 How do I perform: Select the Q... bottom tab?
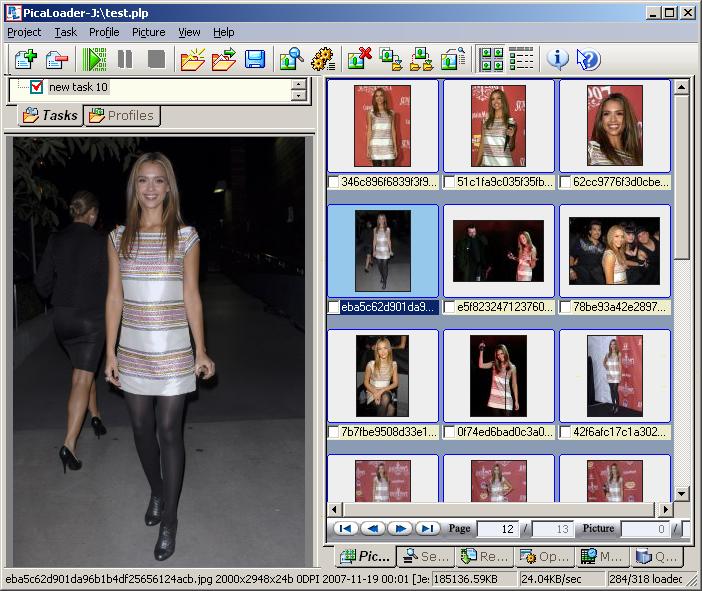pos(656,557)
